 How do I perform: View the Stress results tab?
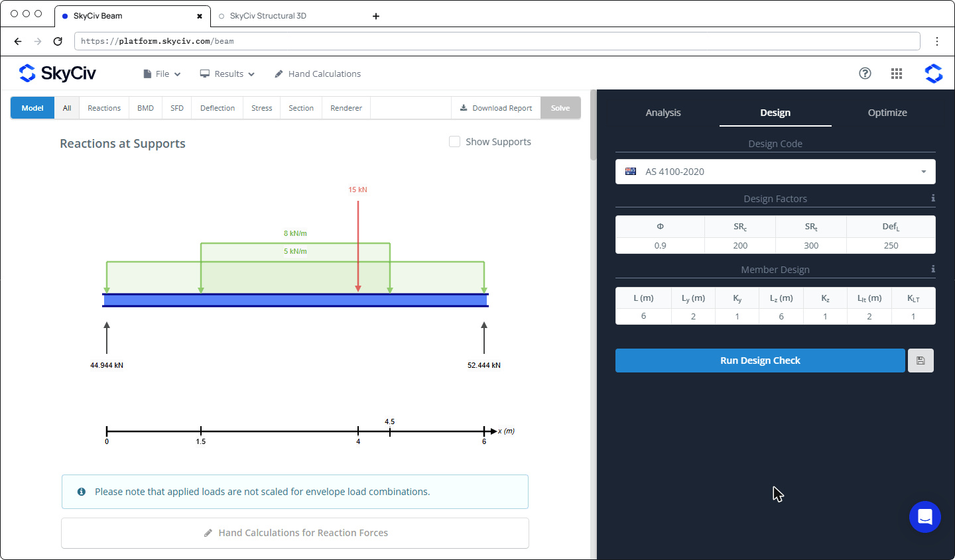pos(262,108)
